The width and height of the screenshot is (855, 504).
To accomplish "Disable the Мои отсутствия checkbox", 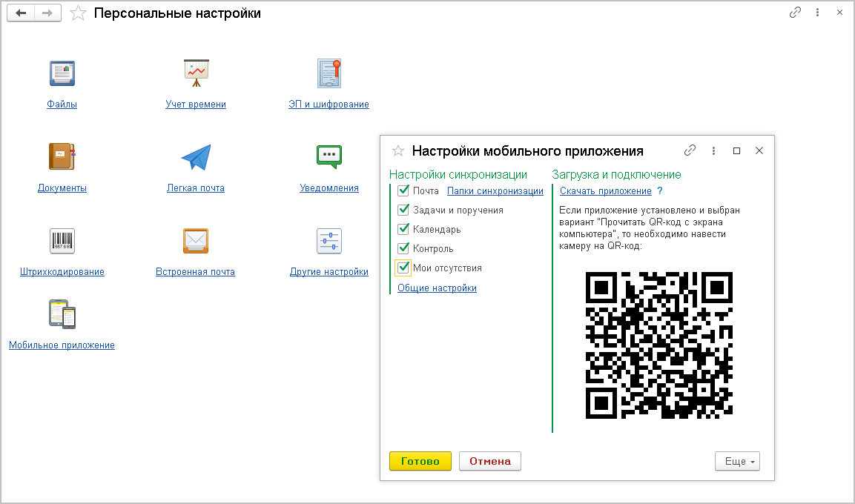I will (x=403, y=268).
